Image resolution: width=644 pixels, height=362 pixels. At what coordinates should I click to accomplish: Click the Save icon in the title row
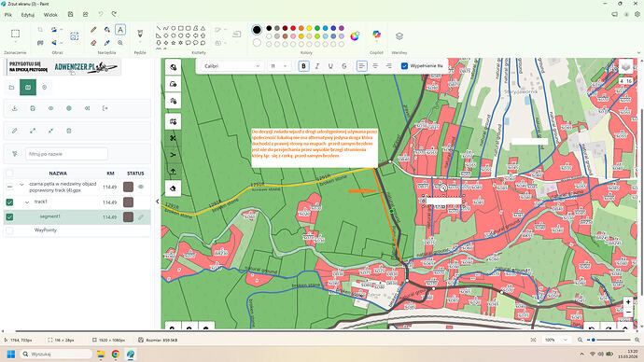point(71,14)
